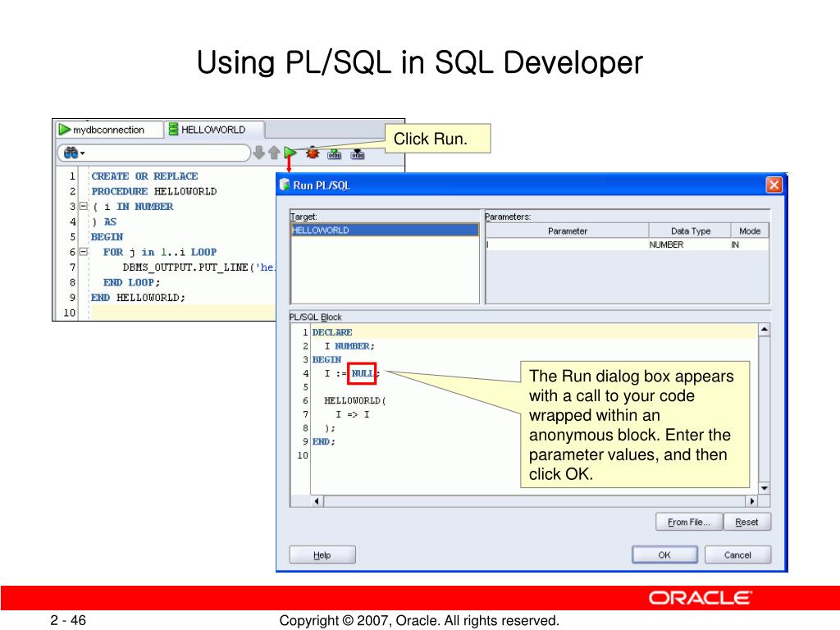Screen dimensions: 840x630
Task: Collapse the FOR loop fold on line 6
Action: pos(83,251)
